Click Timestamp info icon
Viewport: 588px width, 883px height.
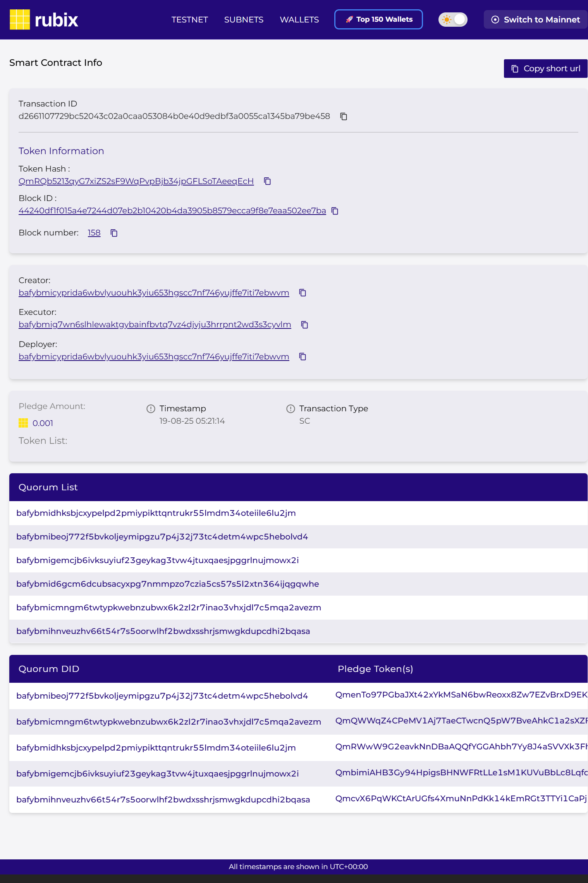(x=151, y=409)
